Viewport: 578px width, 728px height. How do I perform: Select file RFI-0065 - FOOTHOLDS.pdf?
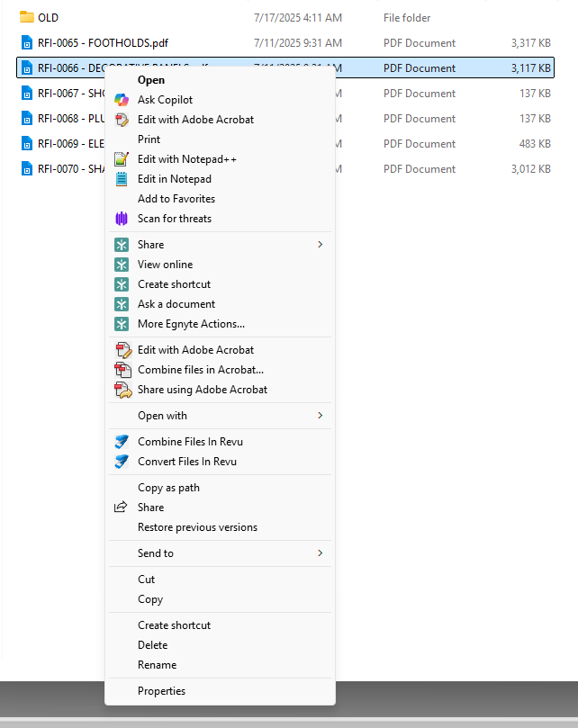103,43
